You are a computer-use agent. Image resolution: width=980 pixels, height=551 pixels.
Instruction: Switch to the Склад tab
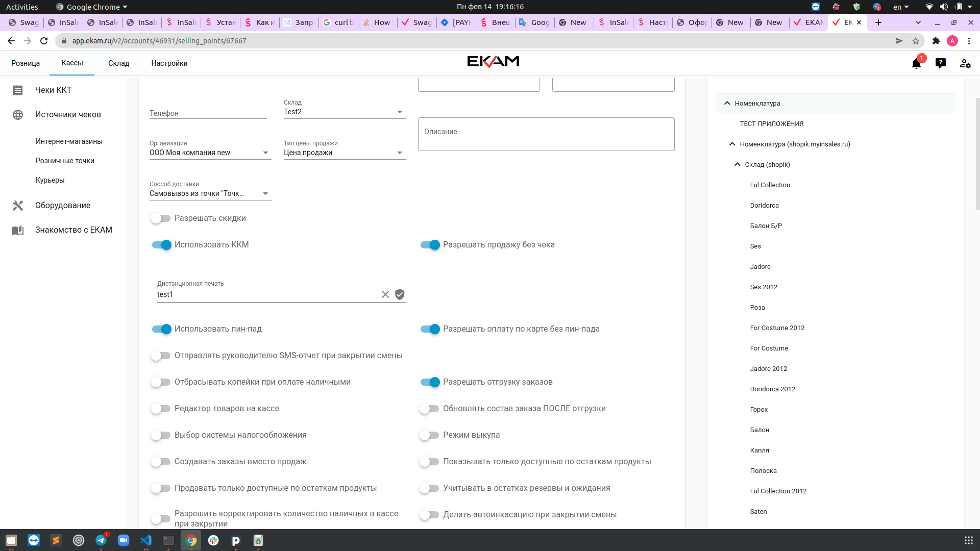click(118, 63)
